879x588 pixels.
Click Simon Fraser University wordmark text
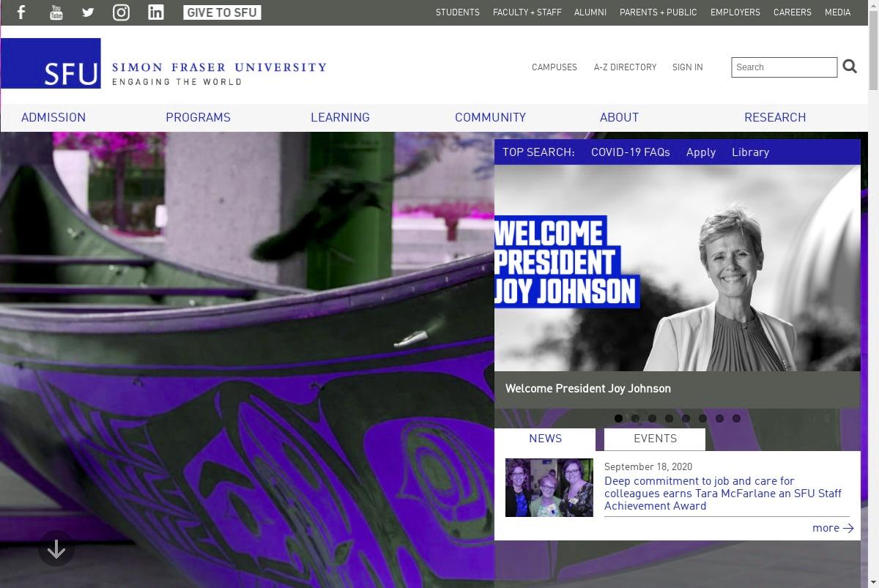219,67
